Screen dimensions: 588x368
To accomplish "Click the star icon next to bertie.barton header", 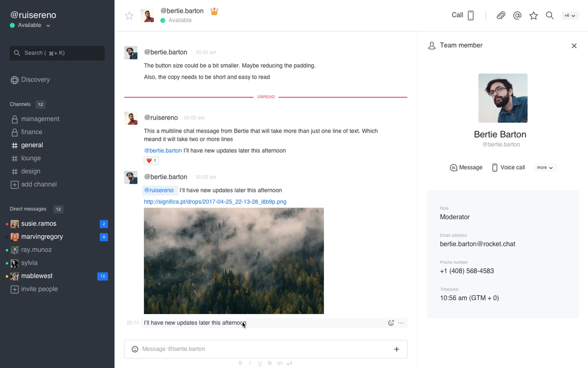I will 130,15.
